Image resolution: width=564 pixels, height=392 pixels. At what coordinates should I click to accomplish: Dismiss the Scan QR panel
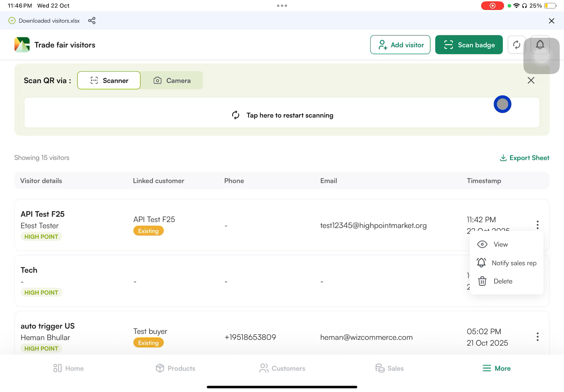click(531, 80)
